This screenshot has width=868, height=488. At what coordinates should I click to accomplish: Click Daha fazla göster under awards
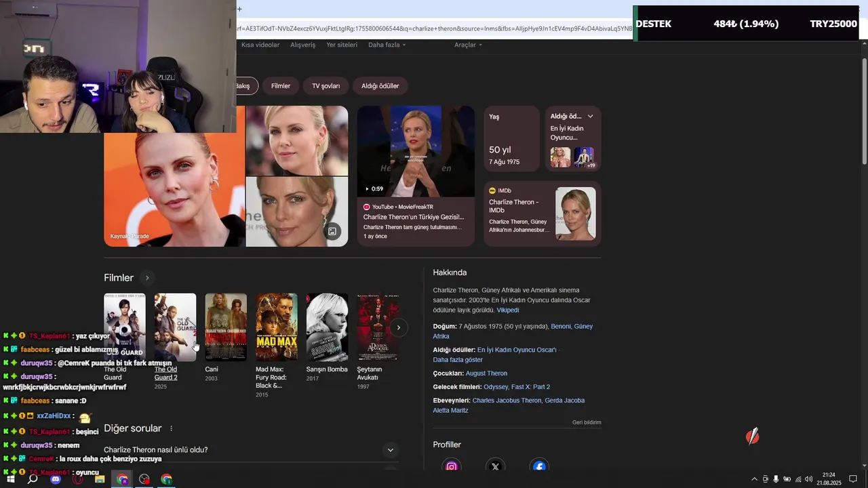(x=458, y=359)
